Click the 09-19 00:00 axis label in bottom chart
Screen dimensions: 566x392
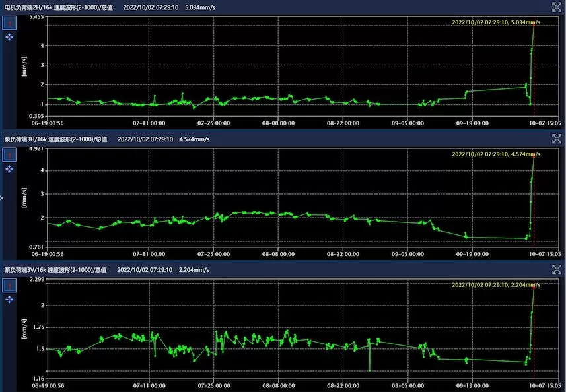click(x=472, y=385)
